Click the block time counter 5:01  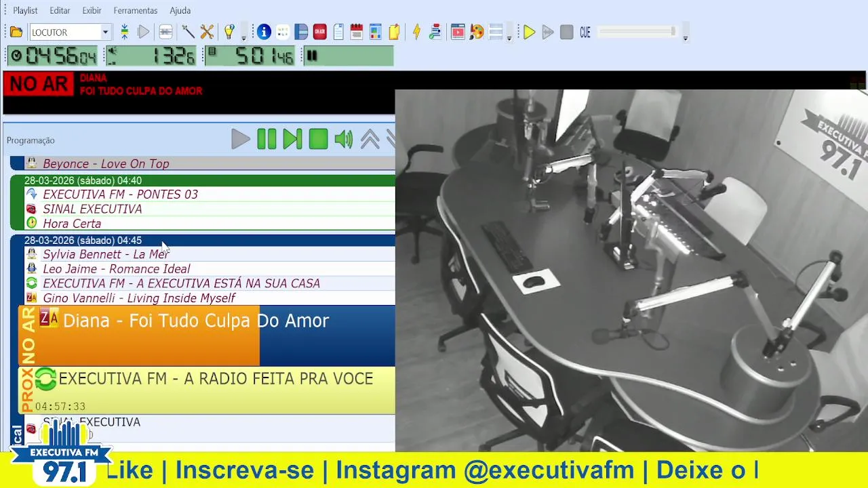[x=250, y=56]
